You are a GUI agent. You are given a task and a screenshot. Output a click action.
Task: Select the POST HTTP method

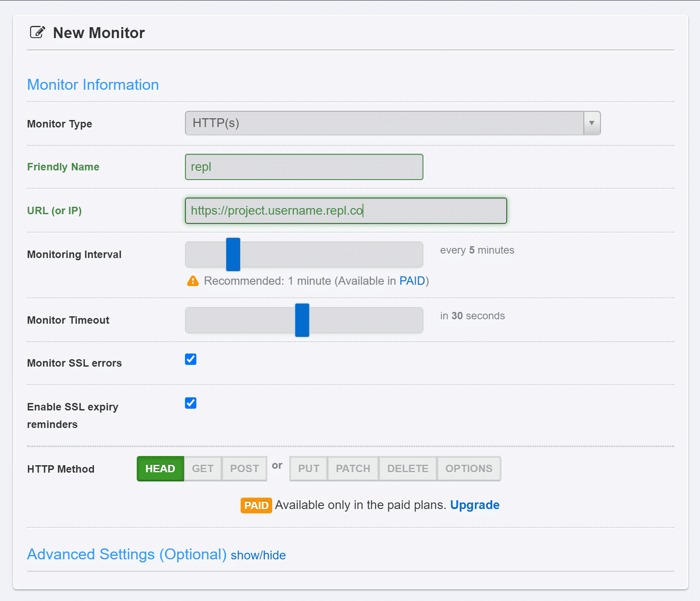(x=244, y=469)
